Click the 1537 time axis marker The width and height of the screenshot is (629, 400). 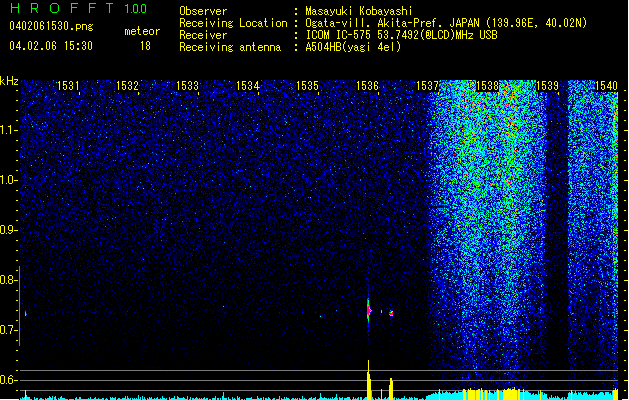point(428,86)
